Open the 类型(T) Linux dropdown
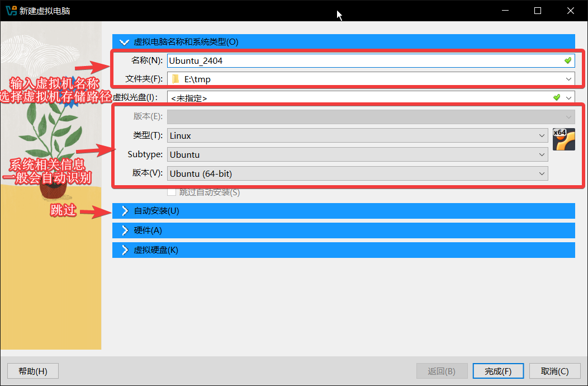This screenshot has height=386, width=588. 357,135
